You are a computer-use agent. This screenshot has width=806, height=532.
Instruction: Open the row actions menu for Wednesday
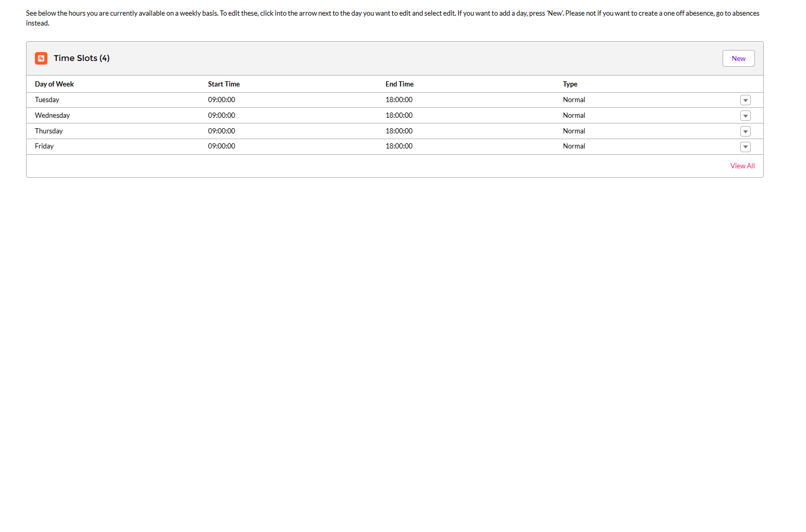(x=745, y=115)
